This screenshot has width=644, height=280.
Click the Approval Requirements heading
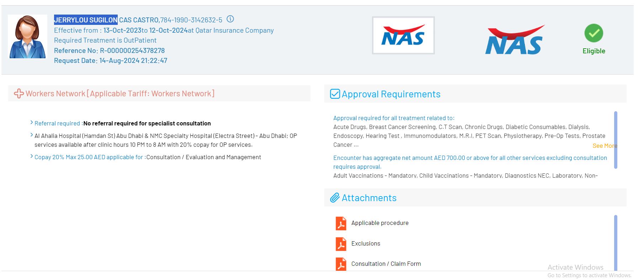(x=391, y=94)
